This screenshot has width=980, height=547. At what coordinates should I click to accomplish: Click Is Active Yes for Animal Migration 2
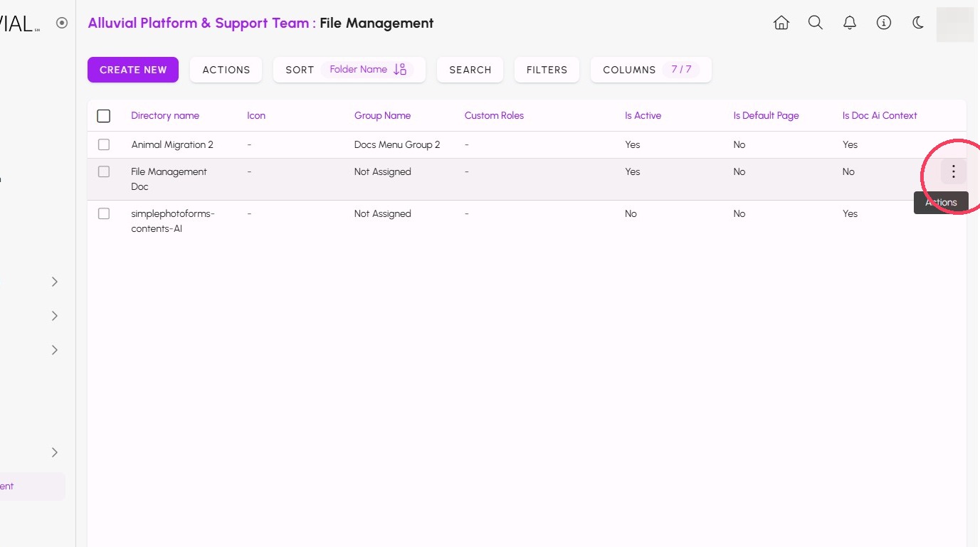(633, 144)
